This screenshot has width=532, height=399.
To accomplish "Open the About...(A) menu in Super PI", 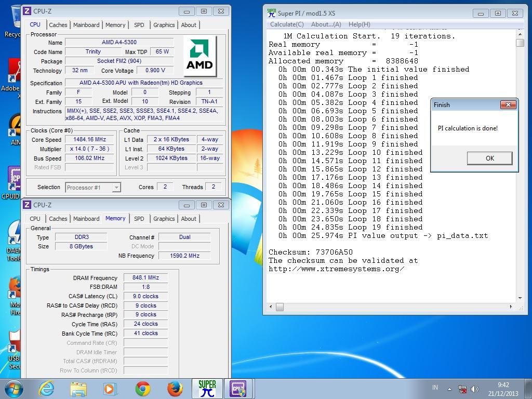I will (x=326, y=24).
